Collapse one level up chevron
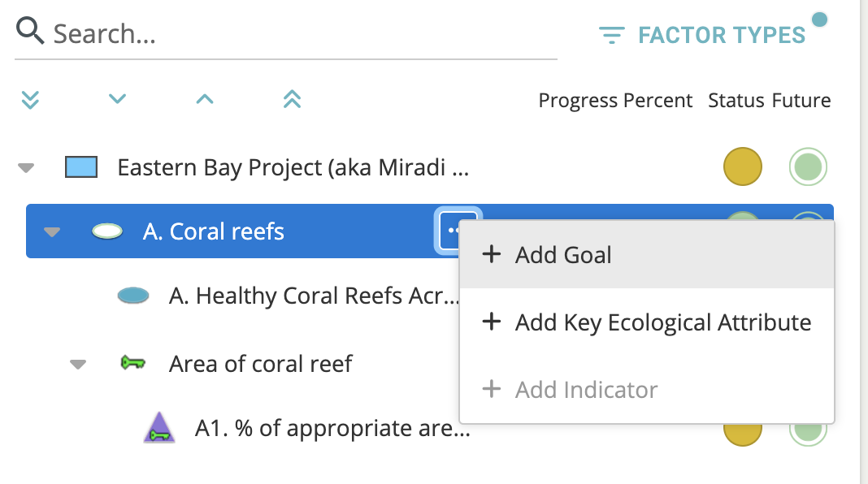Screen dimensions: 868x484 click(205, 100)
